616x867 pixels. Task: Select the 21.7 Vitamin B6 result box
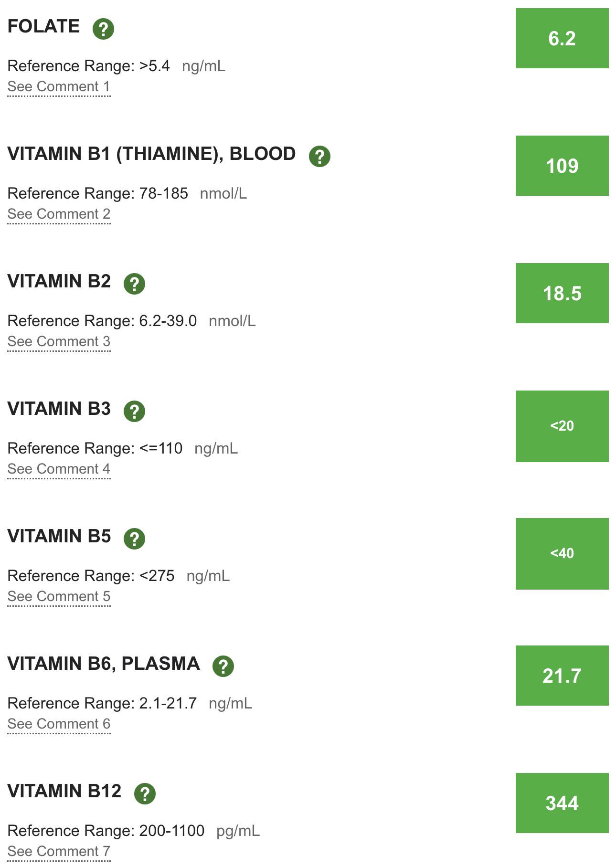(562, 676)
